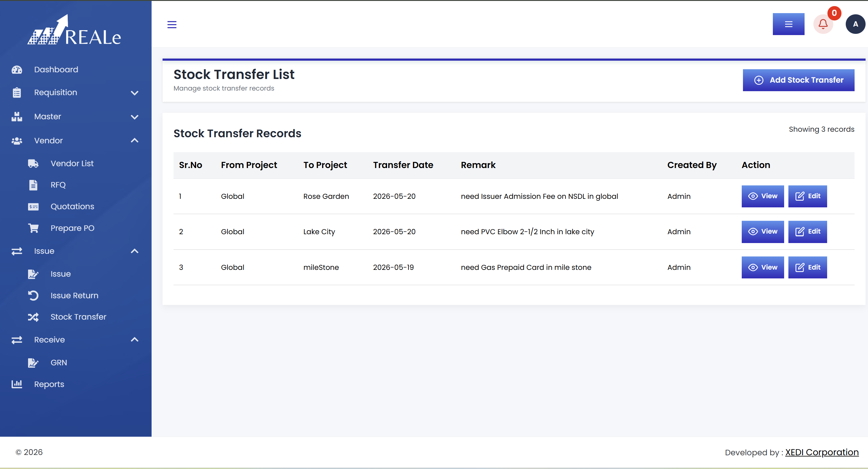This screenshot has height=469, width=868.
Task: Click Rose Garden cell
Action: tap(326, 196)
